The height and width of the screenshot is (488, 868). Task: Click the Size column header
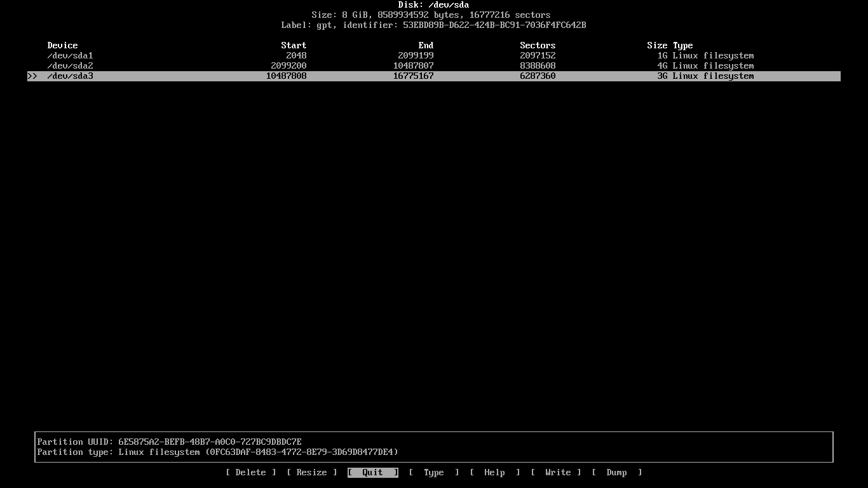(x=657, y=45)
